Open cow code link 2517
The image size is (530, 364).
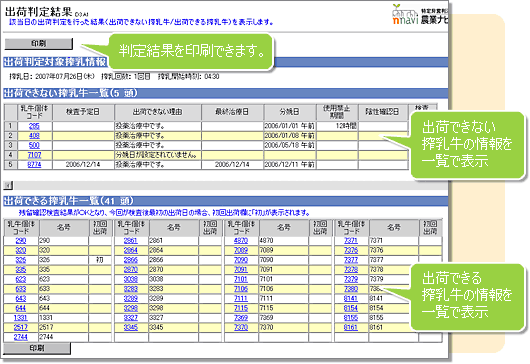click(21, 327)
